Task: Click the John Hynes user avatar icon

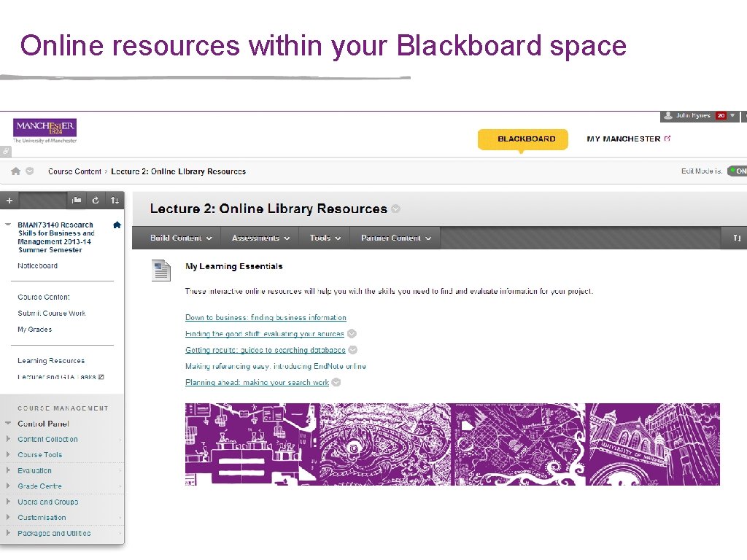Action: (668, 115)
